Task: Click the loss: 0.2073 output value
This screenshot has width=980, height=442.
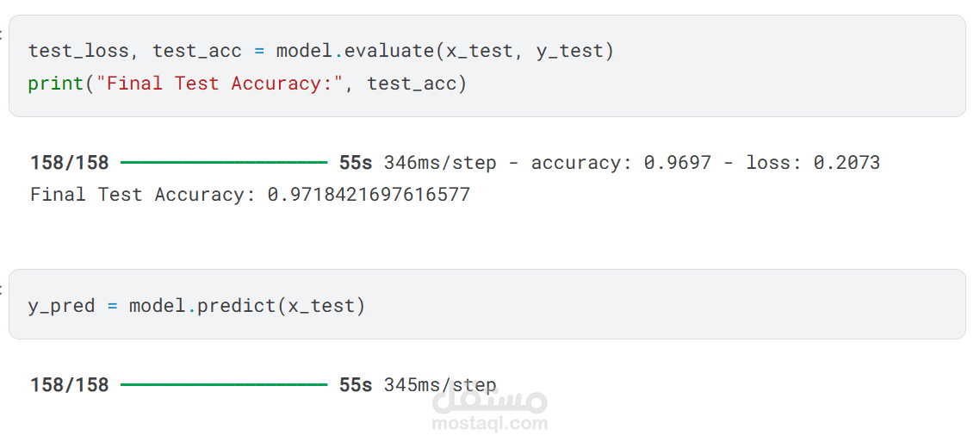Action: pos(812,163)
